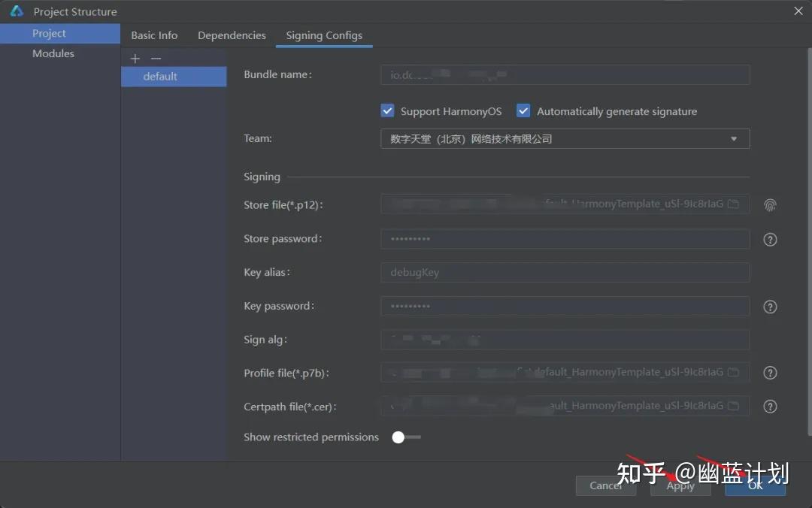Click the Cancel button
812x508 pixels.
605,485
